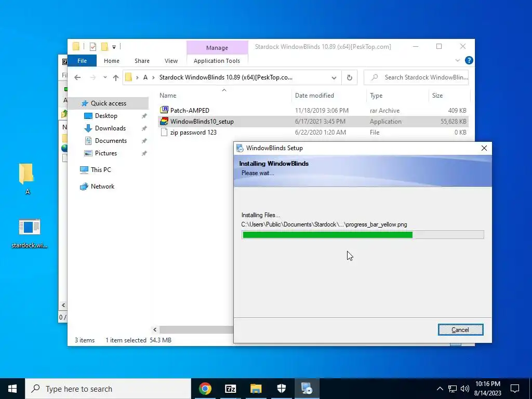Click the green installation progress bar
This screenshot has width=532, height=399.
pyautogui.click(x=327, y=235)
